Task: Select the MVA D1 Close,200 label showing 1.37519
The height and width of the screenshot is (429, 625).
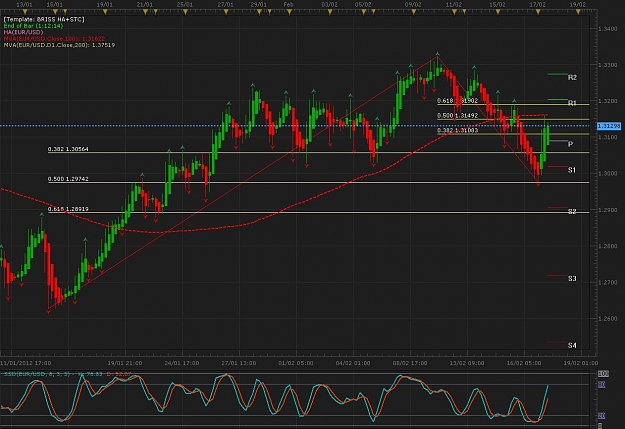Action: [59, 45]
